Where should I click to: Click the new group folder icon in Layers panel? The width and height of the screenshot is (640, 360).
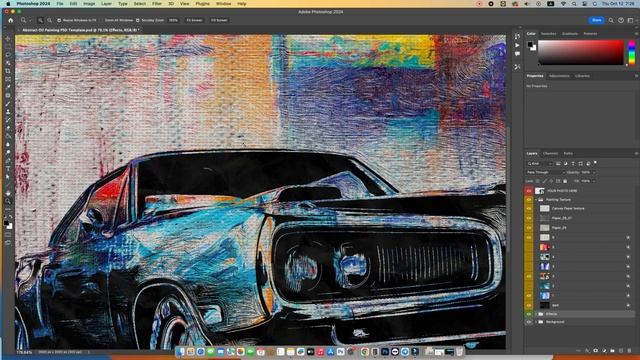(612, 351)
